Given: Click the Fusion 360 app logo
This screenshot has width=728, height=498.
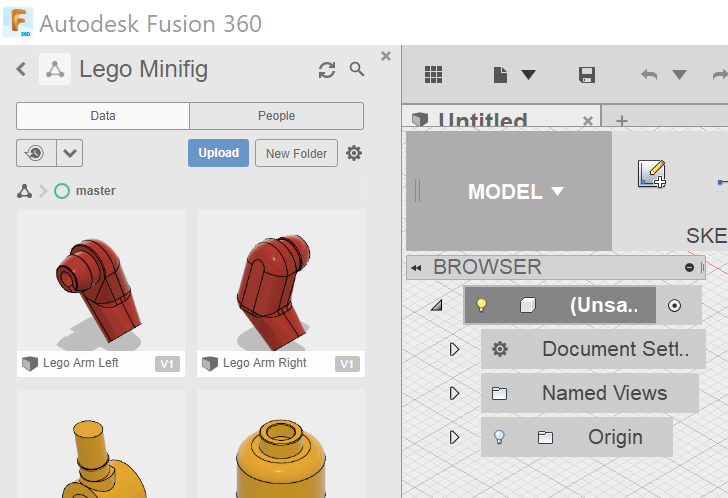Looking at the screenshot, I should [x=18, y=22].
